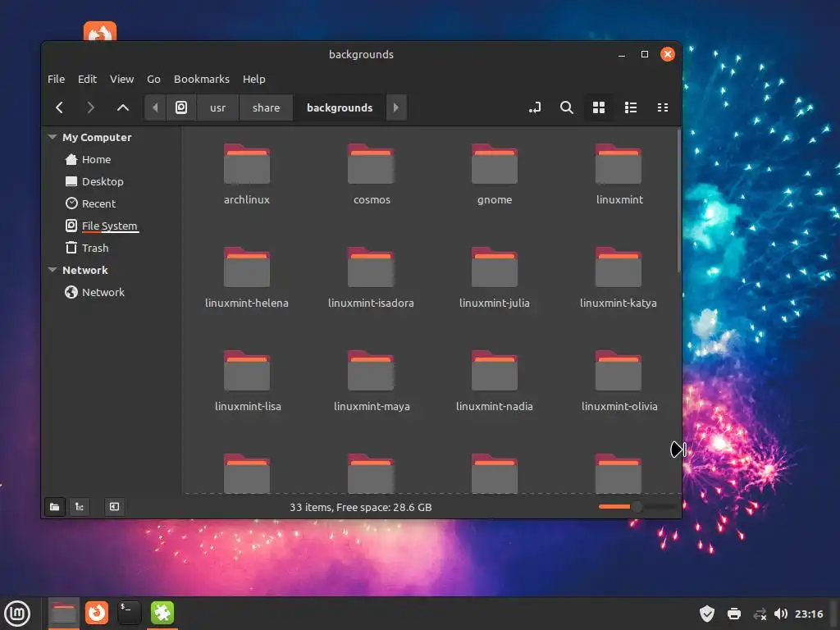The image size is (840, 630).
Task: Open the Help menu
Action: click(254, 79)
